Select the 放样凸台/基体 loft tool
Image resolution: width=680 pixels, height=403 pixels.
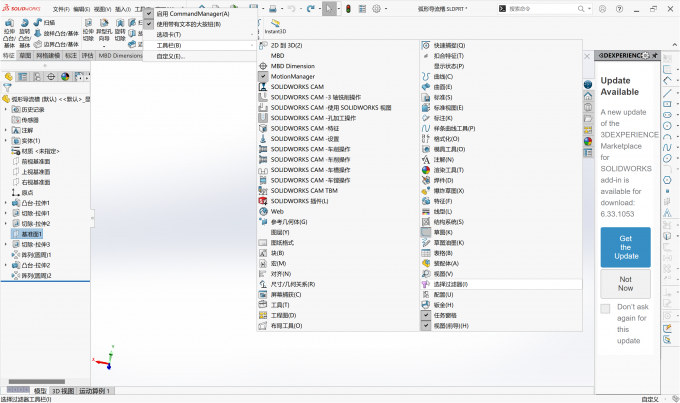pos(56,33)
